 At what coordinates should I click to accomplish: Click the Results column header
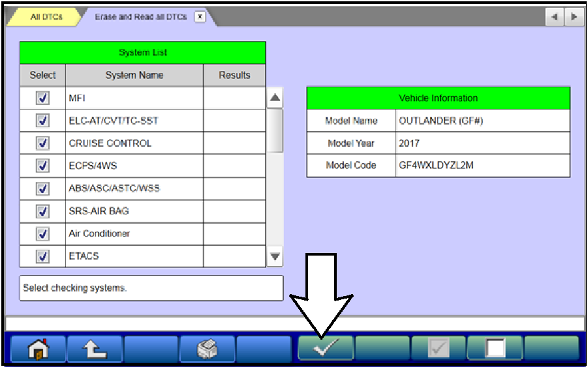[234, 75]
